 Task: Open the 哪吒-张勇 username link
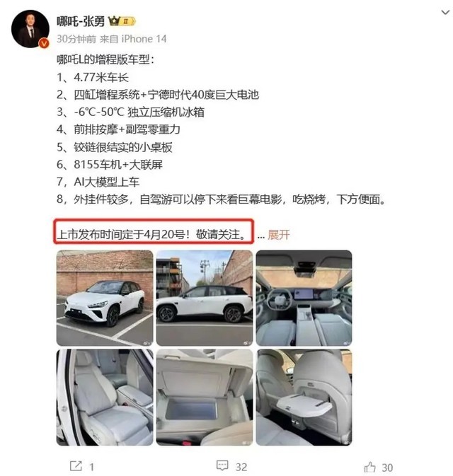(x=81, y=21)
